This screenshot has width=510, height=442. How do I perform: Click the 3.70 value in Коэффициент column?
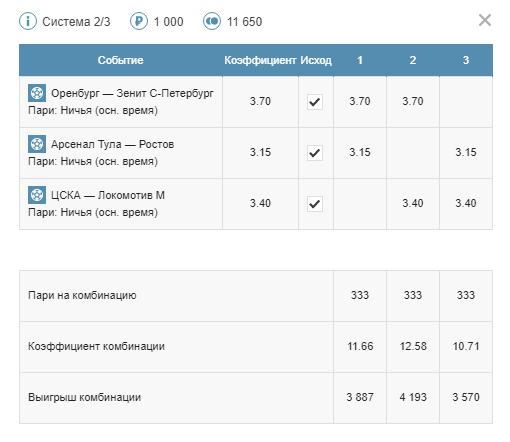(x=260, y=101)
